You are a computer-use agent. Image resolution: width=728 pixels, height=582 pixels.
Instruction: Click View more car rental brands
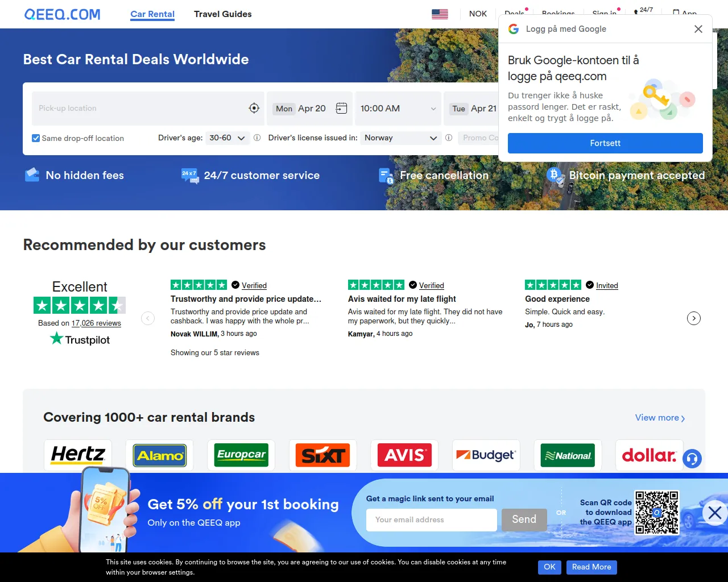660,418
